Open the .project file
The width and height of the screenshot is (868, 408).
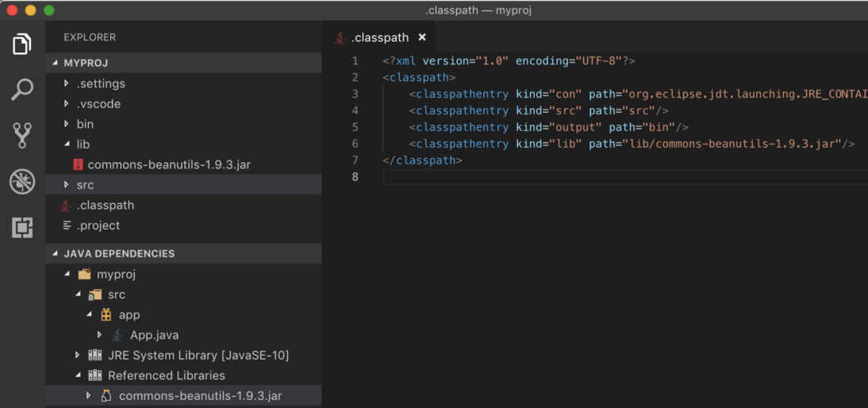(x=98, y=225)
